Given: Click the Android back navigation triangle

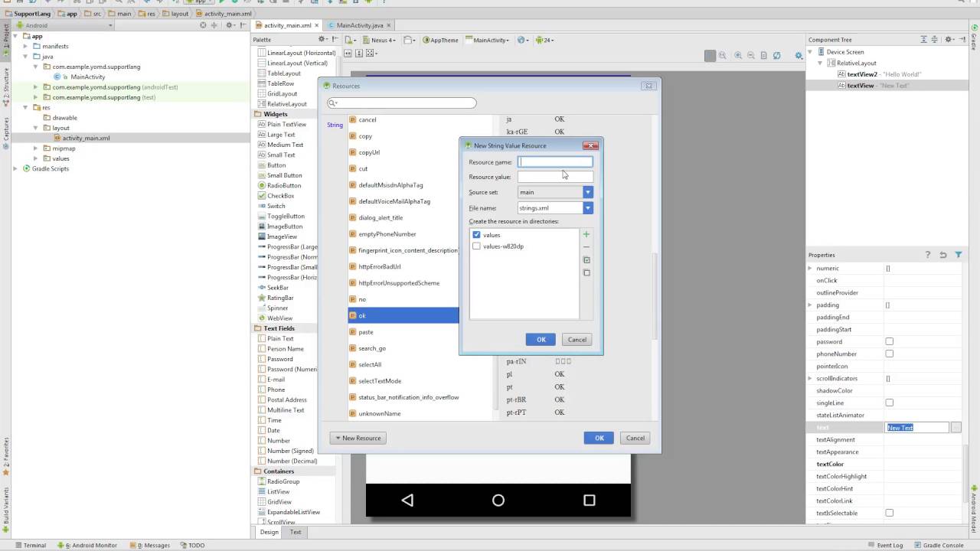Looking at the screenshot, I should tap(407, 500).
